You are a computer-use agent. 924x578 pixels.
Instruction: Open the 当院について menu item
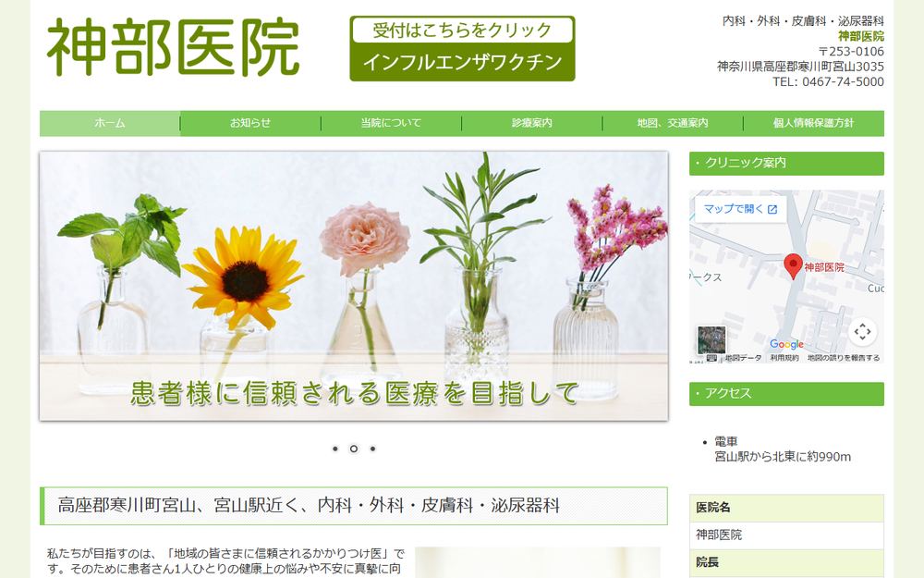pos(391,123)
